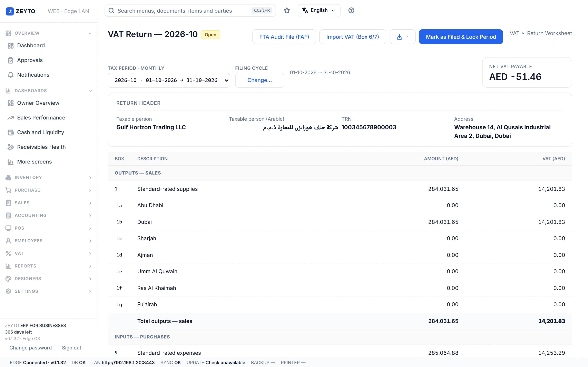The height and width of the screenshot is (367, 588).
Task: Click the Sign out link
Action: coord(71,348)
